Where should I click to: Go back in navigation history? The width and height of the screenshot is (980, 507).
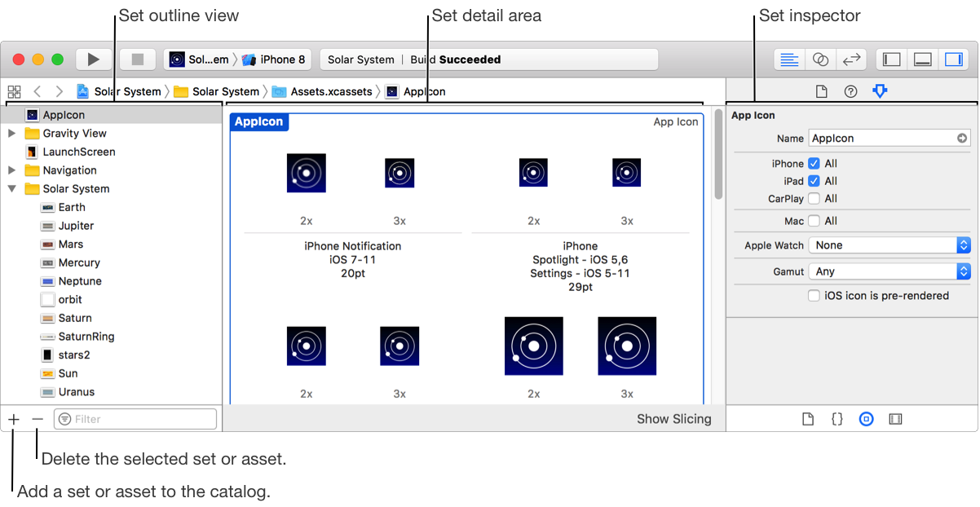click(38, 91)
